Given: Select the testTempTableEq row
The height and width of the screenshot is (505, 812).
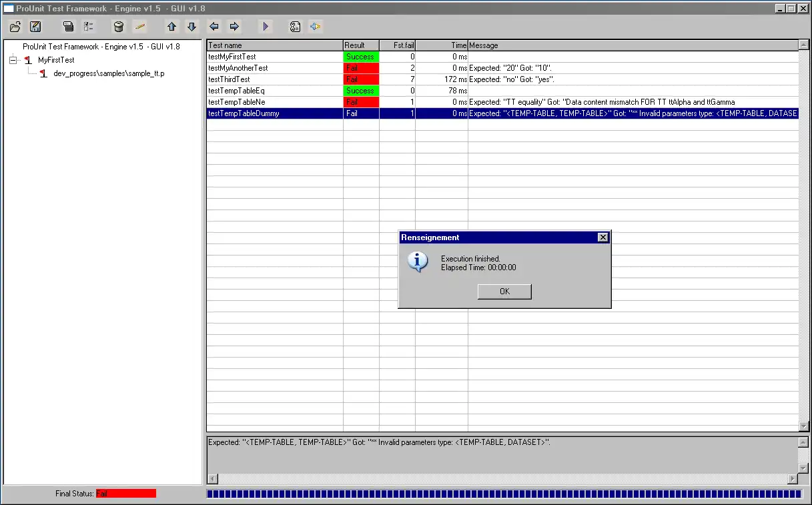Looking at the screenshot, I should click(502, 91).
